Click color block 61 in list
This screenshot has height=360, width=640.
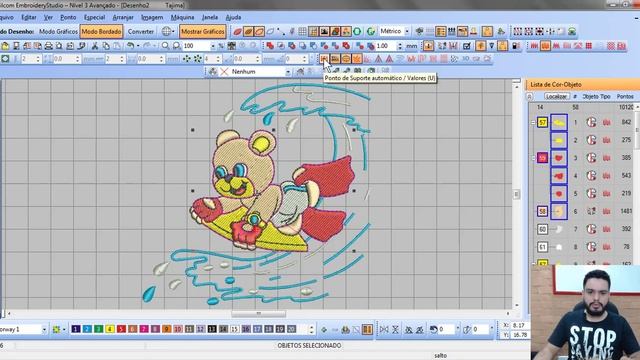[542, 247]
